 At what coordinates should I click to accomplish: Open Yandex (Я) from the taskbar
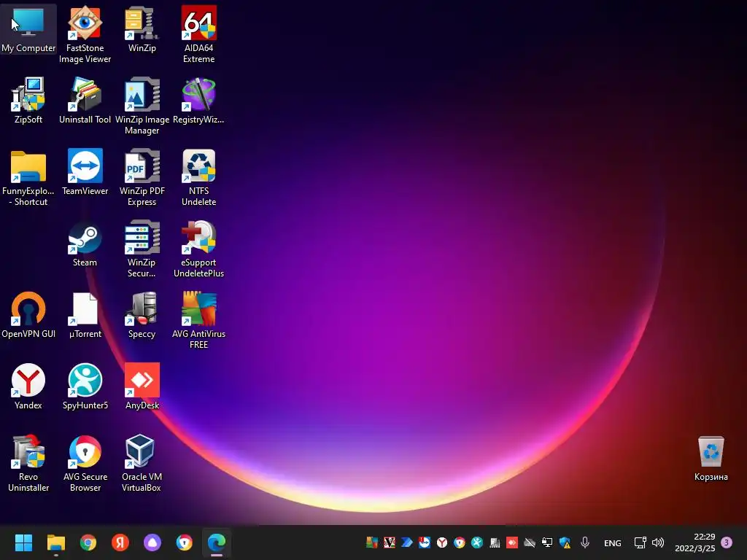click(x=120, y=542)
